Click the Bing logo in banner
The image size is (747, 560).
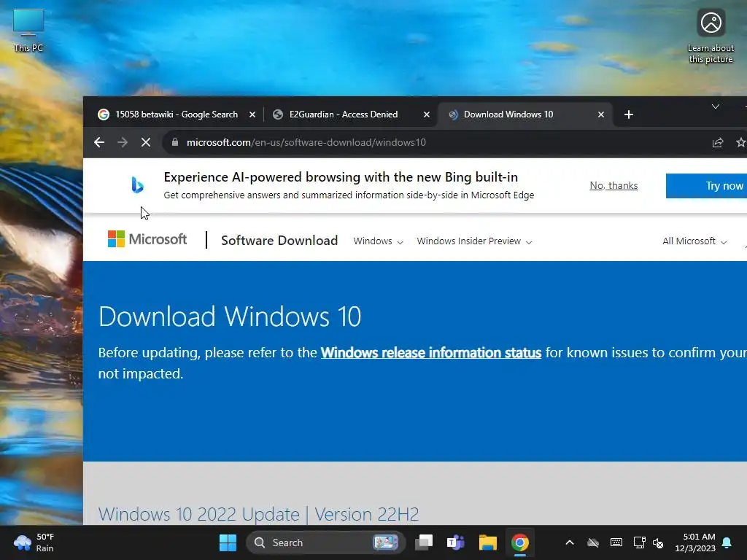(137, 184)
